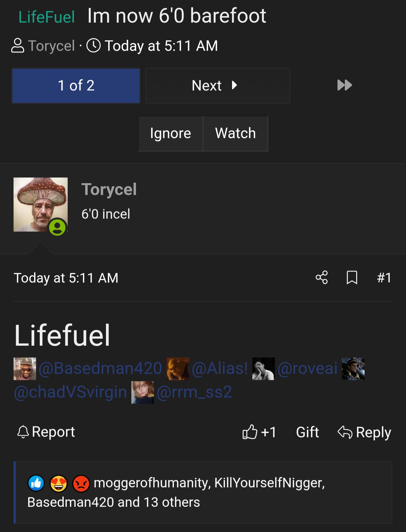Open the 1 of 2 page selector
Image resolution: width=406 pixels, height=532 pixels.
(x=76, y=86)
